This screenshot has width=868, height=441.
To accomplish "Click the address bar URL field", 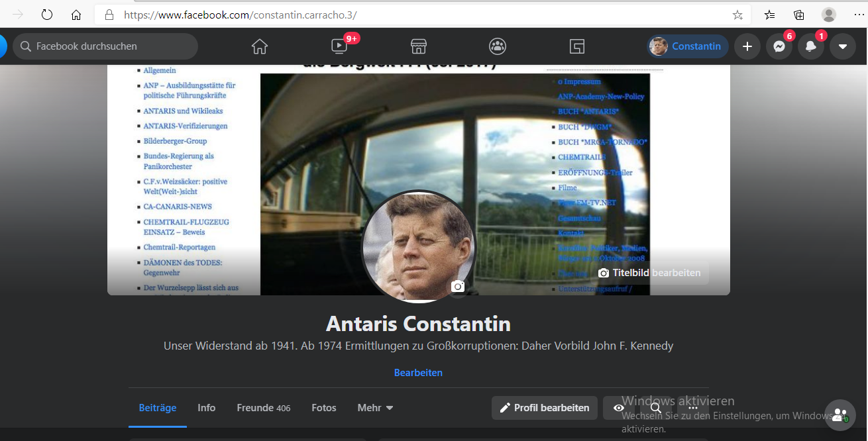I will pyautogui.click(x=423, y=15).
